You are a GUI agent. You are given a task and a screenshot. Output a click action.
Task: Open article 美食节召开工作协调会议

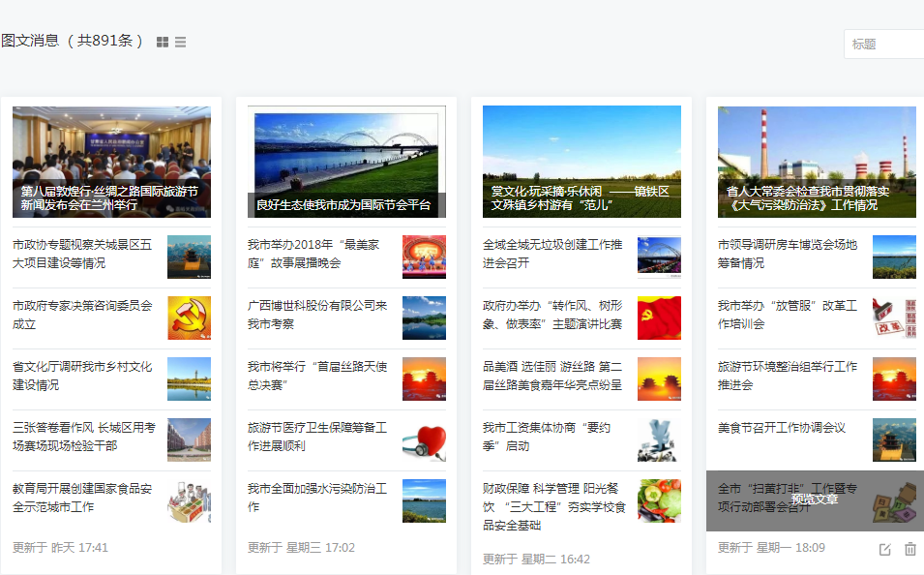click(x=782, y=428)
